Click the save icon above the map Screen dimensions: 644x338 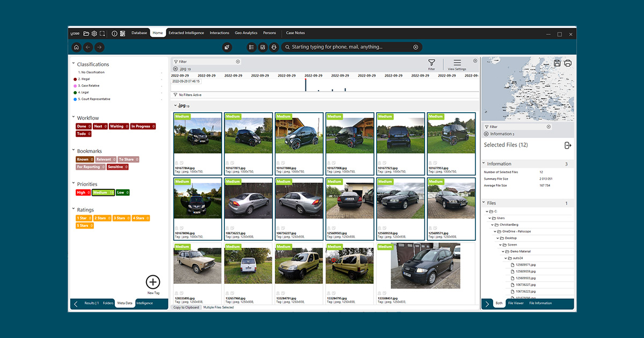557,63
